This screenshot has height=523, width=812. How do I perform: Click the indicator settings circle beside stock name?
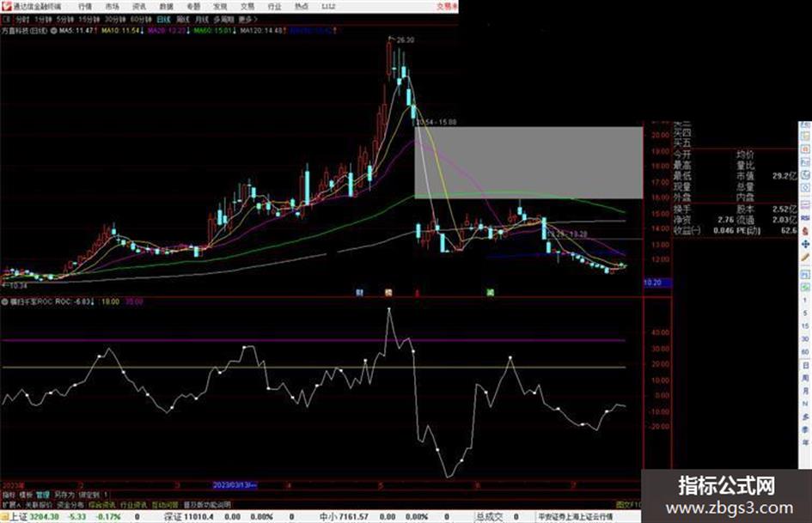[x=54, y=31]
